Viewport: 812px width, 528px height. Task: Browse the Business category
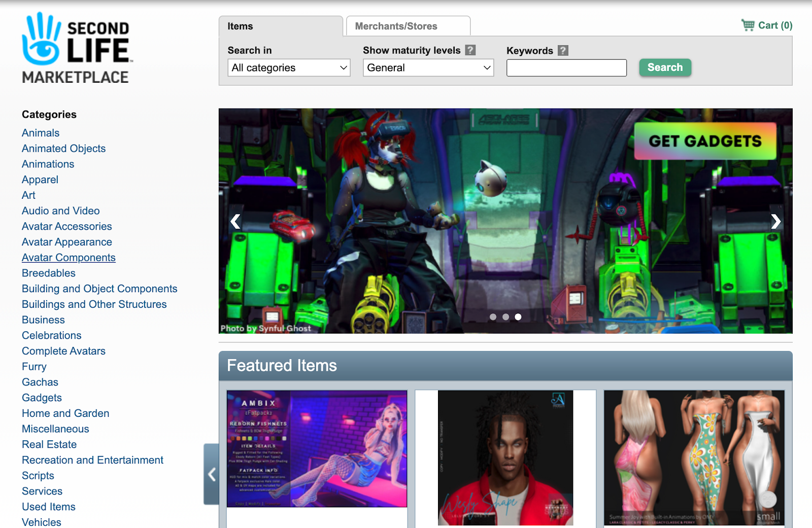point(44,320)
